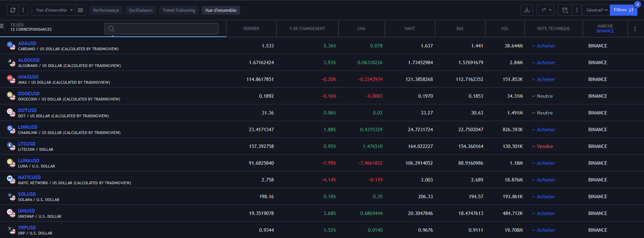Click the export download icon
The height and width of the screenshot is (238, 644).
point(527,10)
